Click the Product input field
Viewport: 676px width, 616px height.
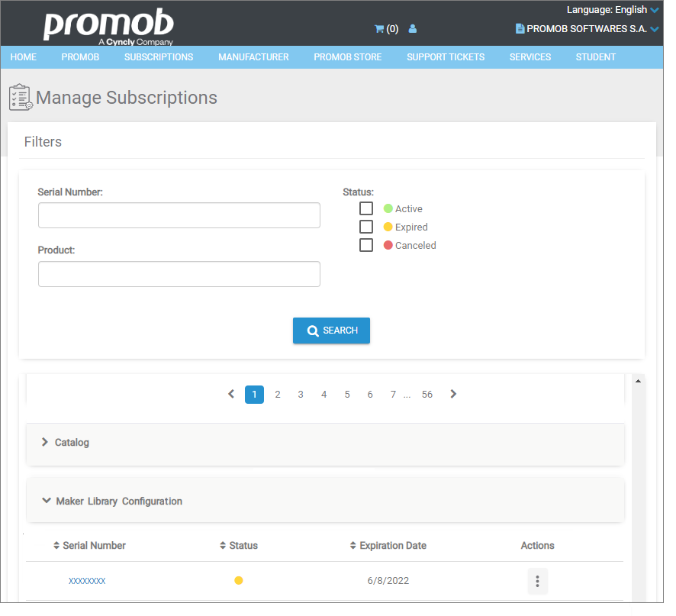(179, 274)
